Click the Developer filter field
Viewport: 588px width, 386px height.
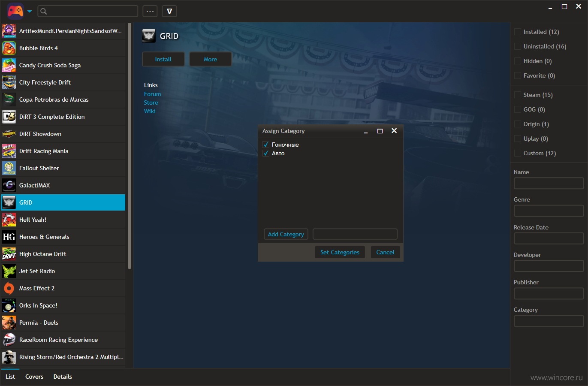tap(549, 266)
